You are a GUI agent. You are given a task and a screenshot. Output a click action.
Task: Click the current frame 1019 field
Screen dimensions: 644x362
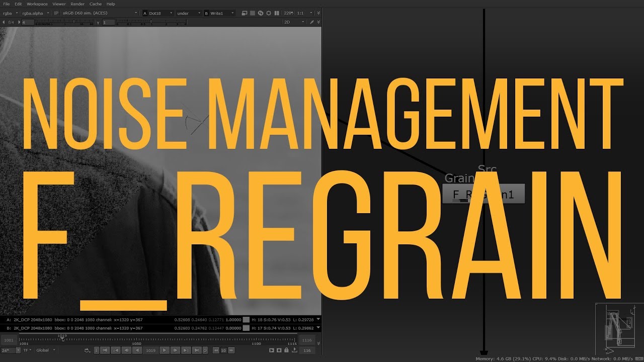point(150,350)
